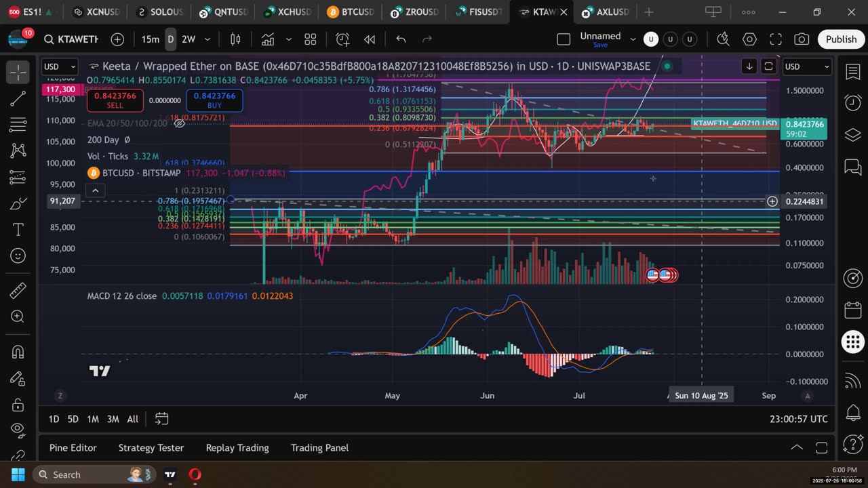The width and height of the screenshot is (868, 488).
Task: Open Notifications bell in right sidebar
Action: coord(852,412)
